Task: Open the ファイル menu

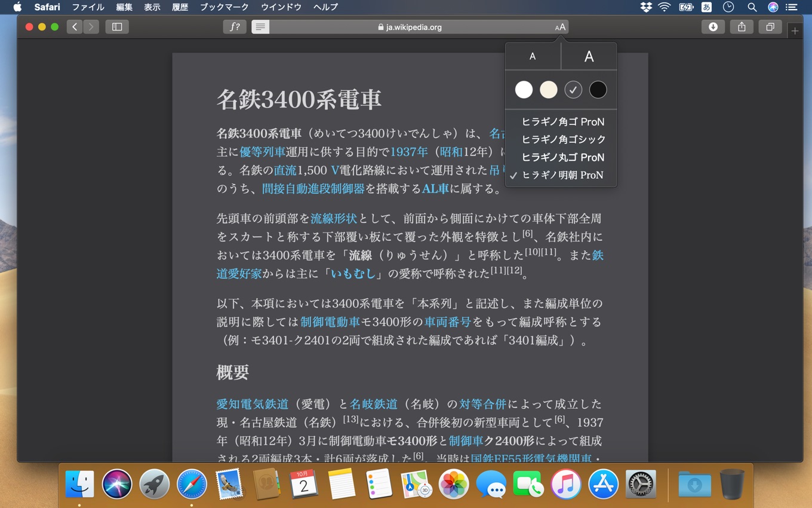Action: coord(88,7)
